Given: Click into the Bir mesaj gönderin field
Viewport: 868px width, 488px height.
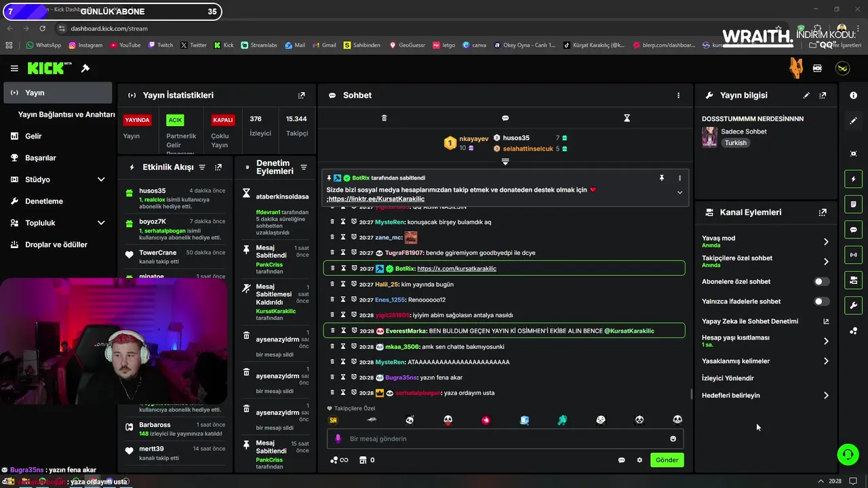Looking at the screenshot, I should point(505,439).
